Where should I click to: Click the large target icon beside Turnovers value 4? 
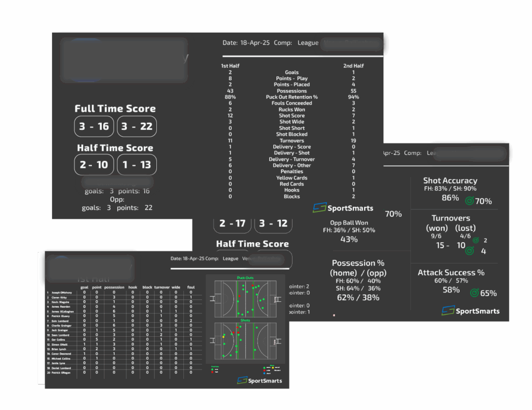pos(470,251)
